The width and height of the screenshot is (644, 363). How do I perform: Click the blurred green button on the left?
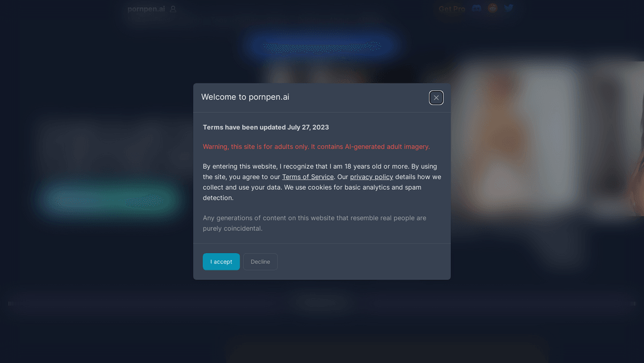pos(109,200)
